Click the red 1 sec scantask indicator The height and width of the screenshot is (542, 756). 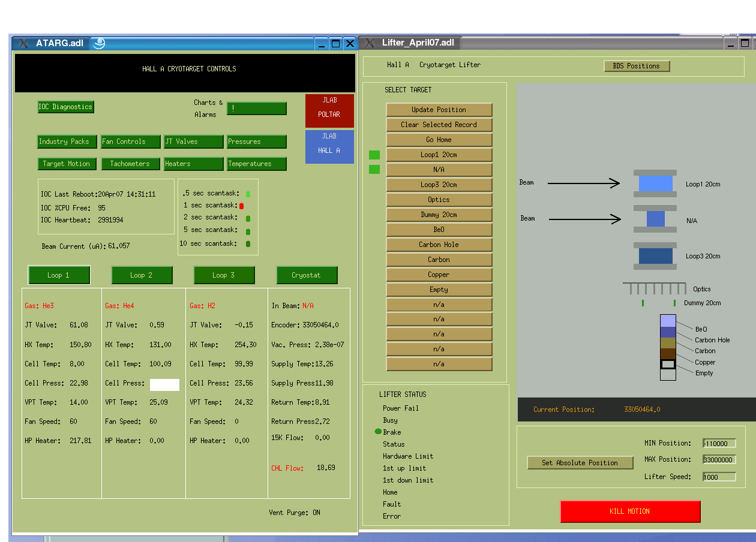pos(241,206)
